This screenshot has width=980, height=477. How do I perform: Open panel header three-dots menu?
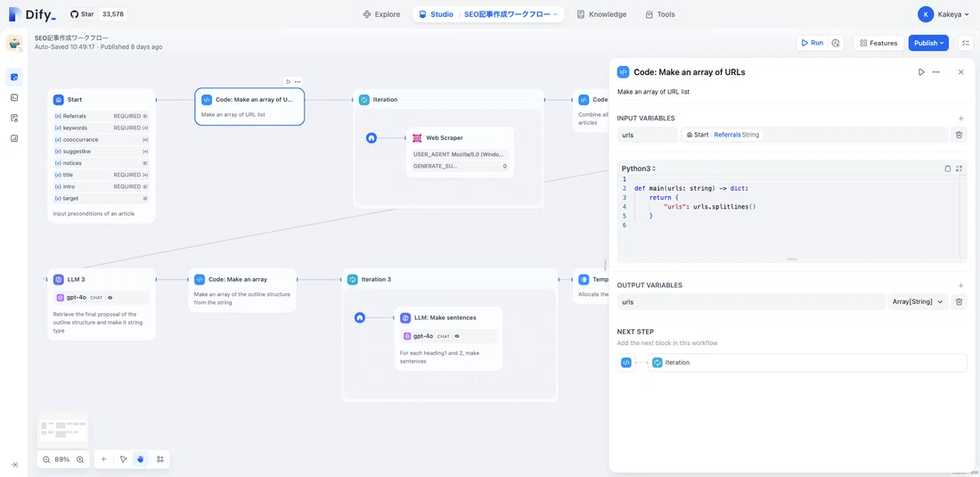[935, 72]
